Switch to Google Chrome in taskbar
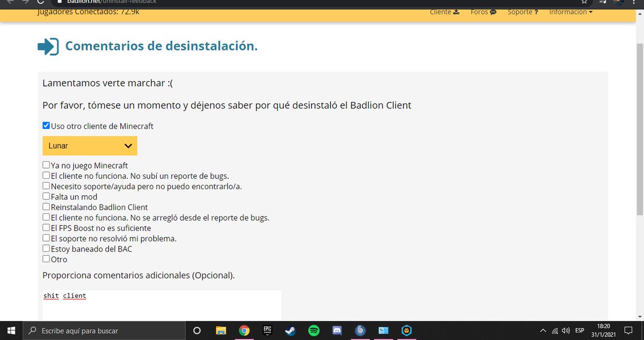The height and width of the screenshot is (340, 644). [244, 330]
